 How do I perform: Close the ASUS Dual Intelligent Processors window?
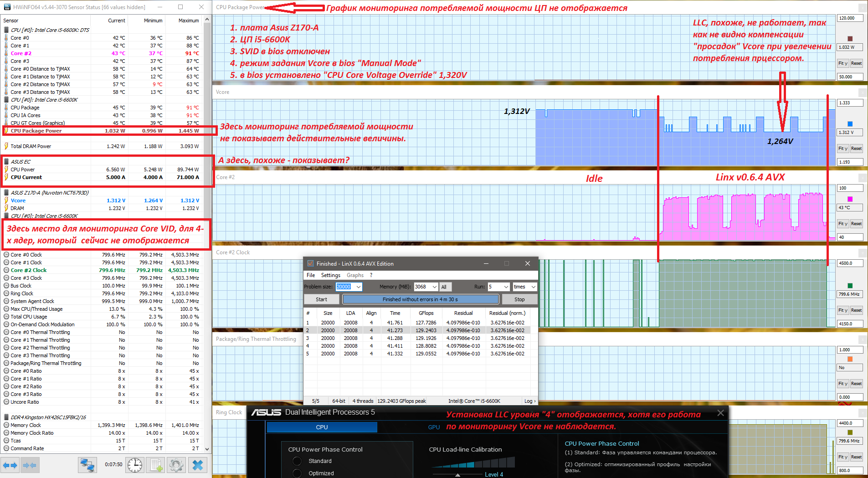click(720, 413)
